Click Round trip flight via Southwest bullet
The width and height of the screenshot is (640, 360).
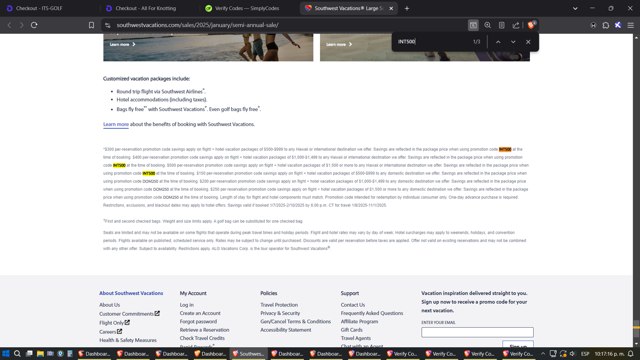(x=161, y=91)
